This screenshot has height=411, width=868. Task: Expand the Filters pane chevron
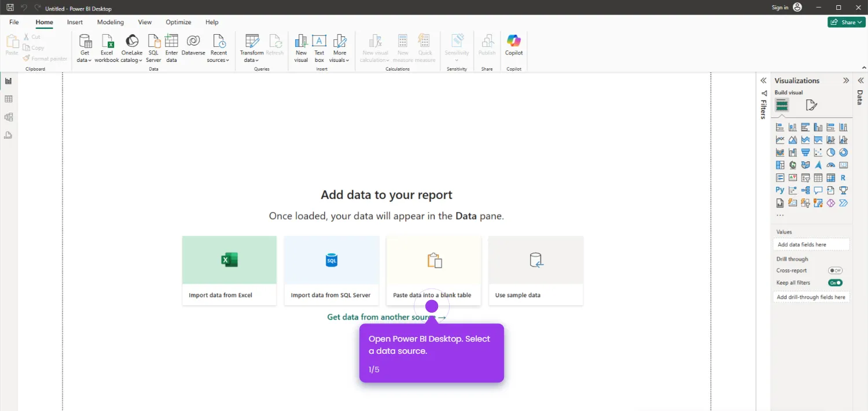763,80
